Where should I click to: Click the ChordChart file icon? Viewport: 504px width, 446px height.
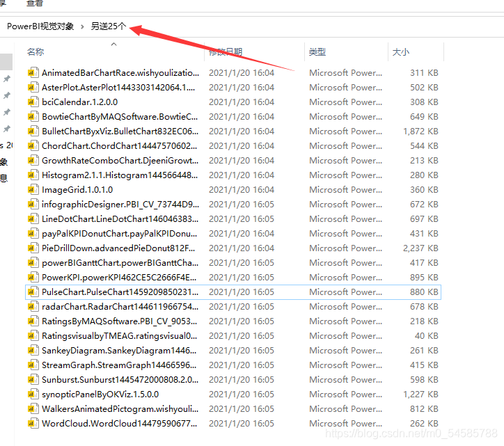click(33, 146)
